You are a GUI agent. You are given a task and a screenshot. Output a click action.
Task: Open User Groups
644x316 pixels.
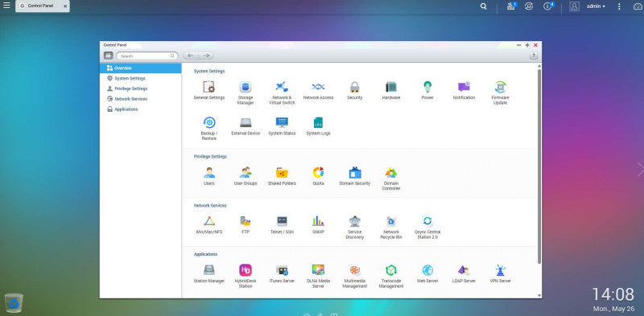coord(246,176)
